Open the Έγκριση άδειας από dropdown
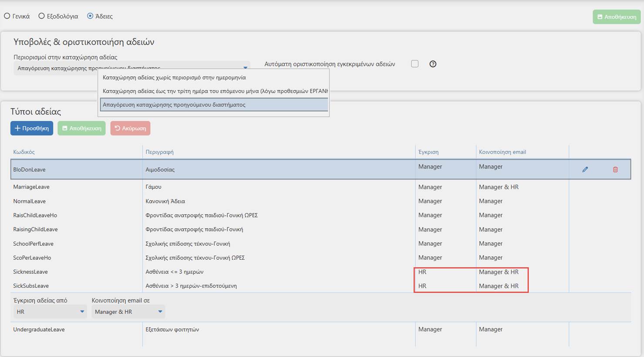This screenshot has height=357, width=644. click(x=50, y=312)
